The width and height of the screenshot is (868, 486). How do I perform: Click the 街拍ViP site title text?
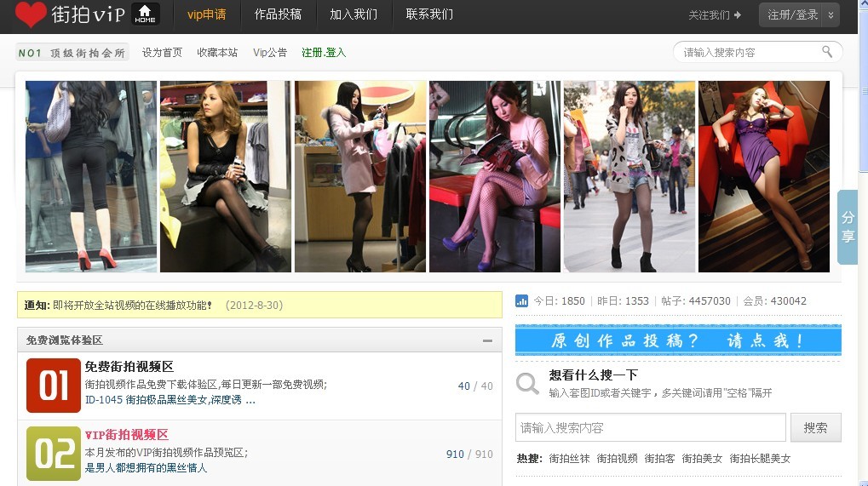pos(89,14)
